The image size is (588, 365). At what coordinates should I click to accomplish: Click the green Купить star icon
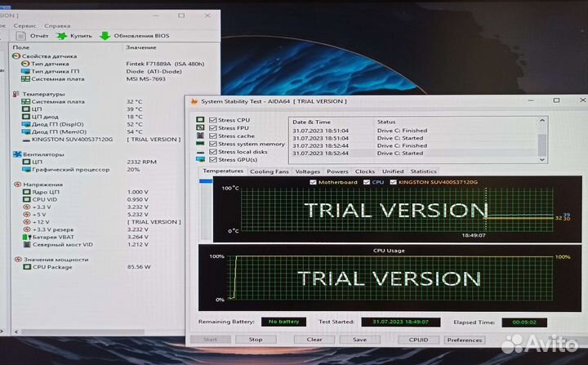[x=62, y=36]
